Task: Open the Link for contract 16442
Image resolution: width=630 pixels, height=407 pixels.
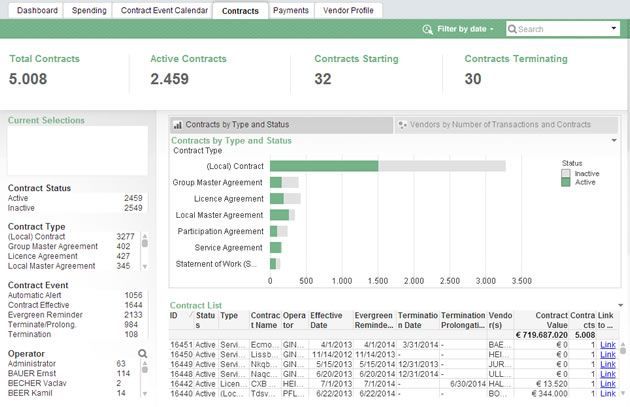Action: point(608,384)
